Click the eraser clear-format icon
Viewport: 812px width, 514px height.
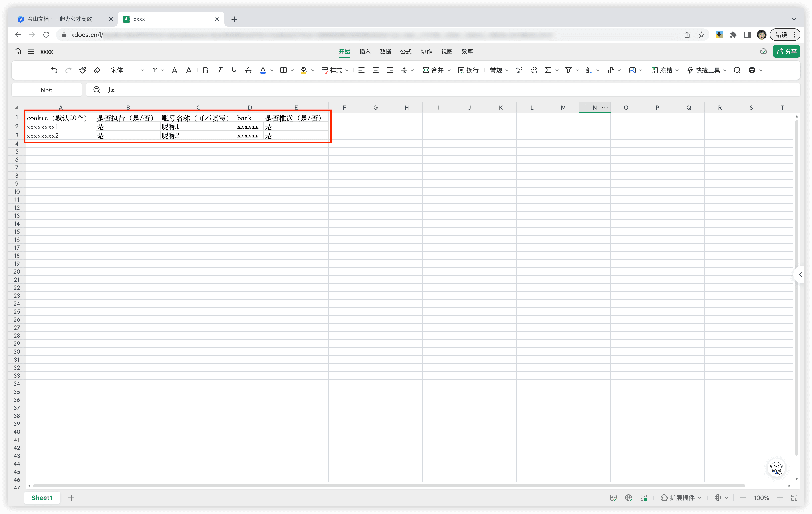tap(97, 70)
